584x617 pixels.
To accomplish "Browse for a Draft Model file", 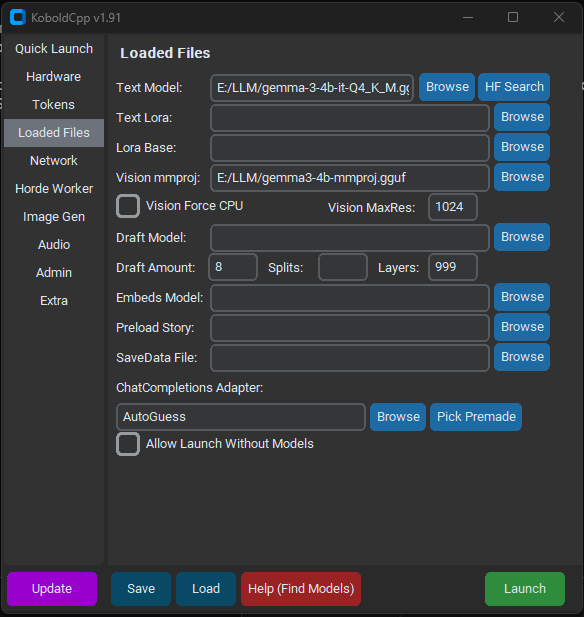I will click(x=522, y=237).
